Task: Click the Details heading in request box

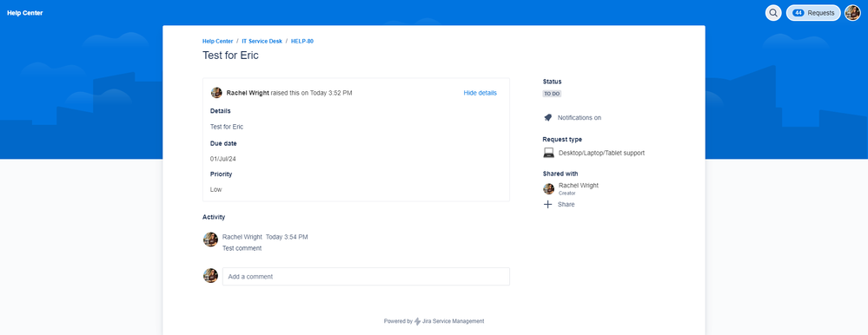Action: (221, 111)
